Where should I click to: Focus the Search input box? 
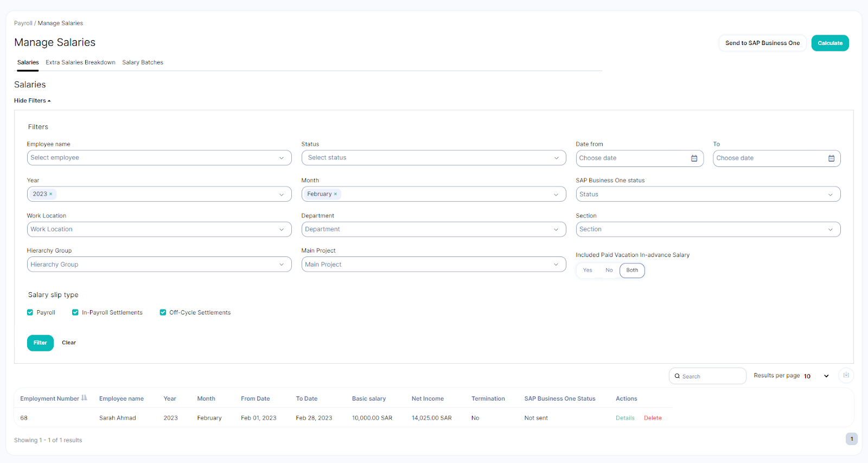pos(707,376)
